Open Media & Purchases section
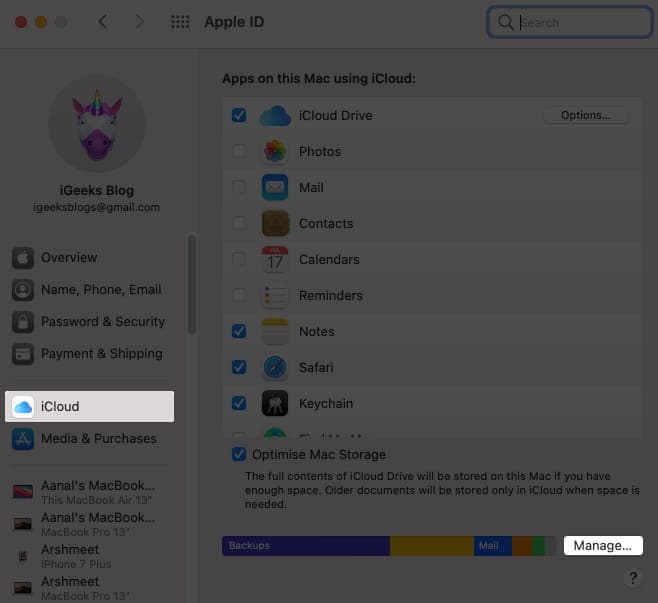 [x=89, y=439]
